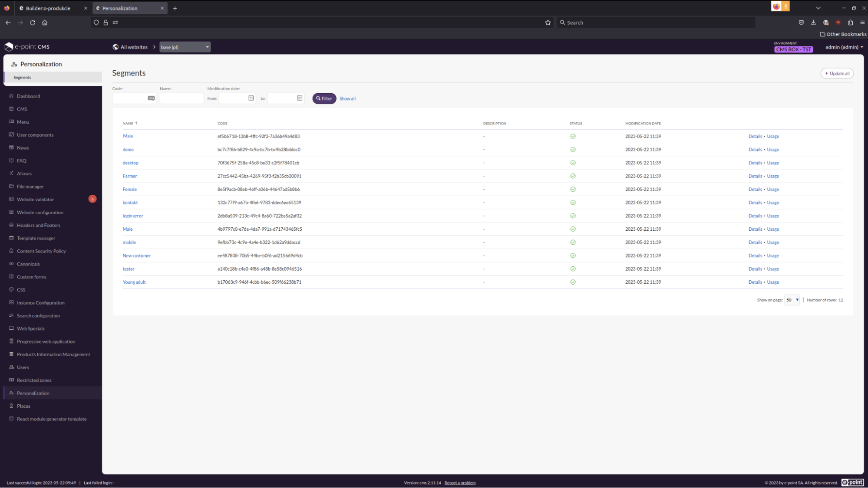Toggle status check for demo segment
Viewport: 868px width, 488px height.
(573, 149)
